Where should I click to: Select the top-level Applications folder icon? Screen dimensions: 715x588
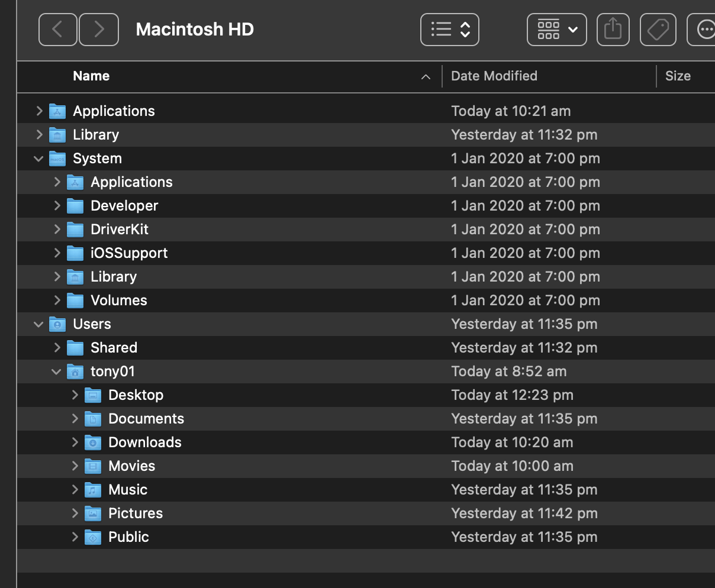click(x=57, y=111)
